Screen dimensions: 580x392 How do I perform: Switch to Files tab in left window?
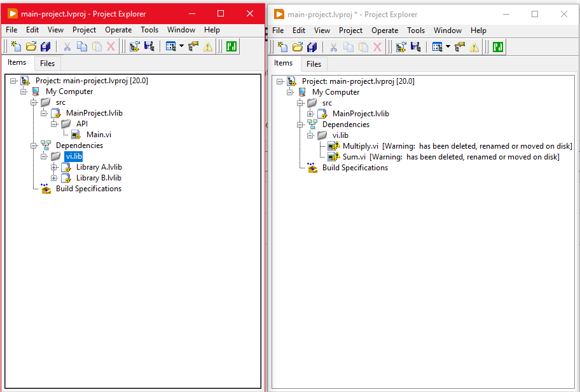pos(47,64)
